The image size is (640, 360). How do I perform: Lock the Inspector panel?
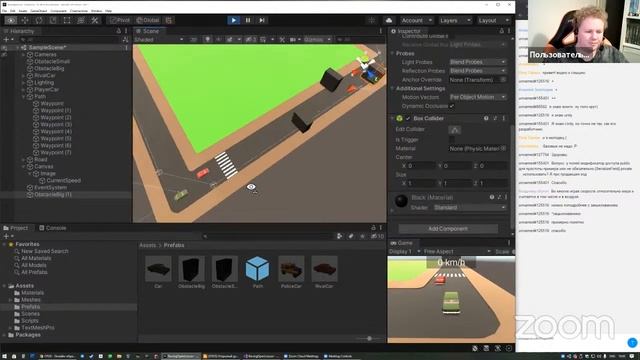pos(502,31)
